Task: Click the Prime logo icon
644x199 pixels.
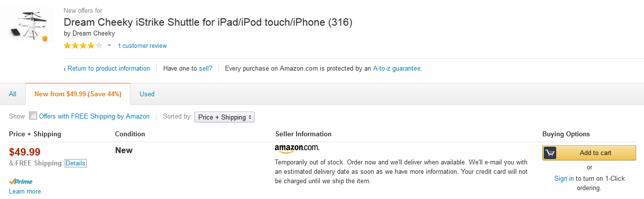Action: [21, 181]
